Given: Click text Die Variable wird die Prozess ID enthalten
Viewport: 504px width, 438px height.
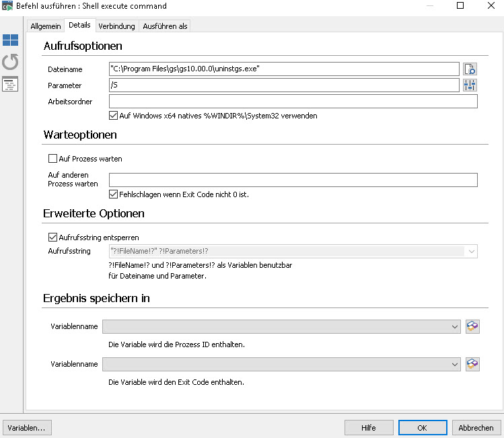Looking at the screenshot, I should (x=176, y=344).
